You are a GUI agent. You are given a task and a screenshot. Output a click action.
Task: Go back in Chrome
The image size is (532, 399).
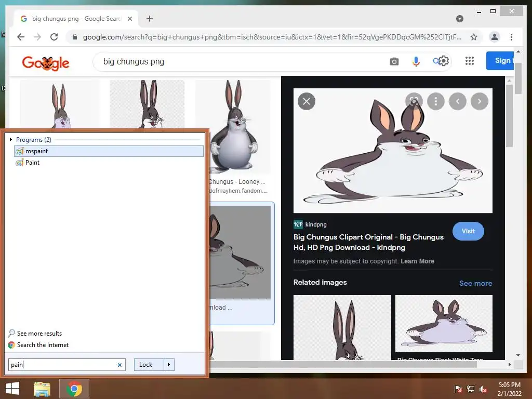click(x=21, y=37)
